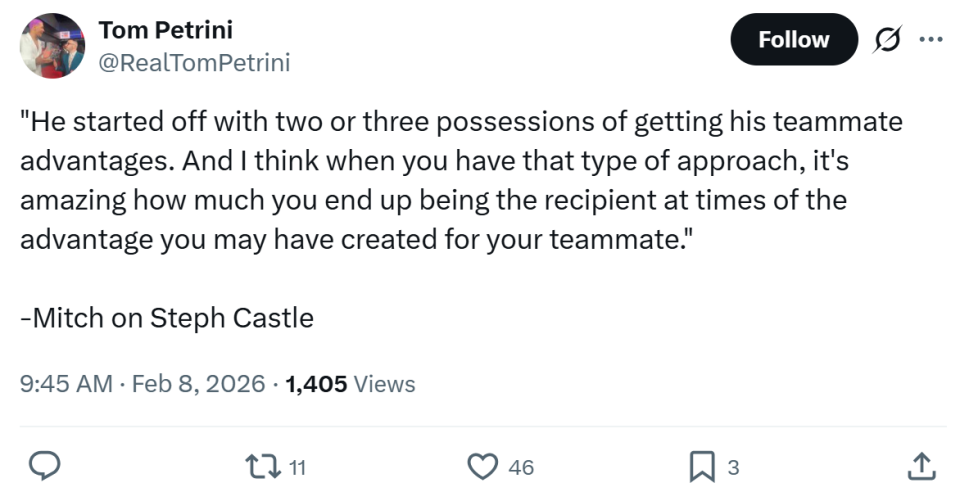Click the Grok slashed-circle icon

884,40
